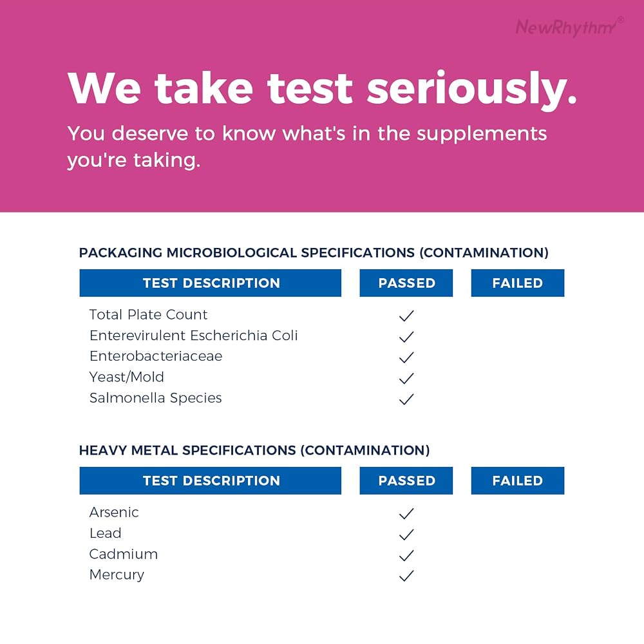Click the Mercury test row label
Screen dimensions: 644x644
point(117,575)
